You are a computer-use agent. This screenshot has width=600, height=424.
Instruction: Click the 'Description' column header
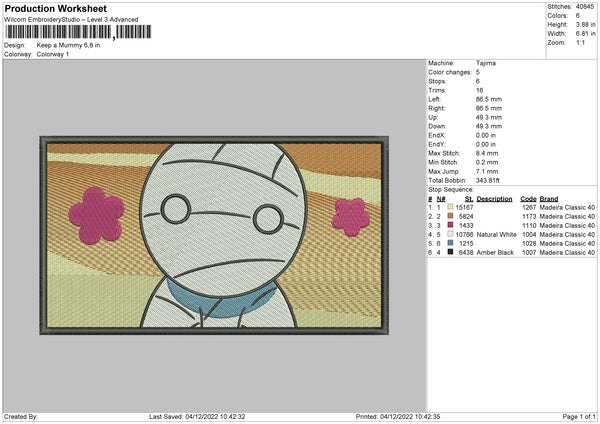[494, 199]
